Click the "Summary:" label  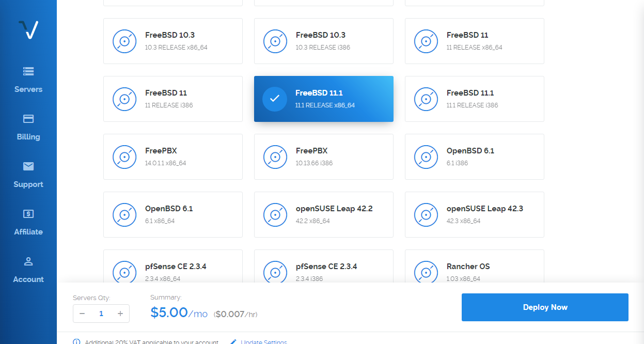click(166, 298)
